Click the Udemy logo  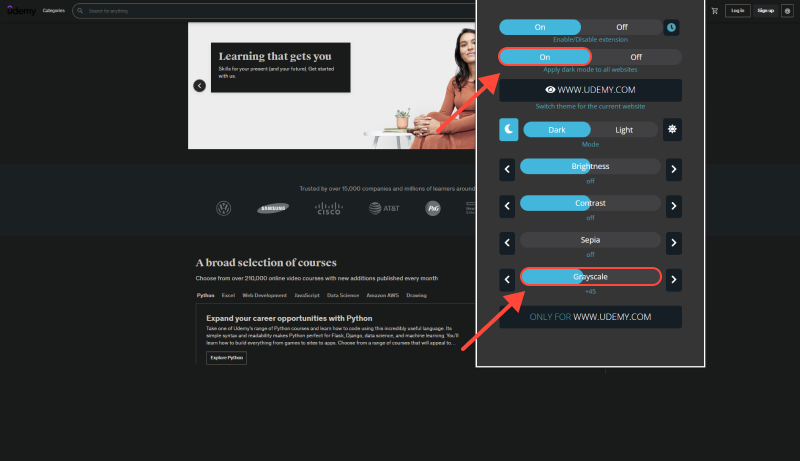[21, 11]
